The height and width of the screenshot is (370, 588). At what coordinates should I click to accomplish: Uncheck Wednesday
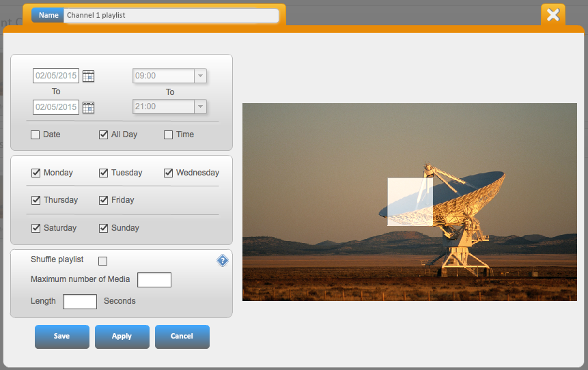point(169,173)
